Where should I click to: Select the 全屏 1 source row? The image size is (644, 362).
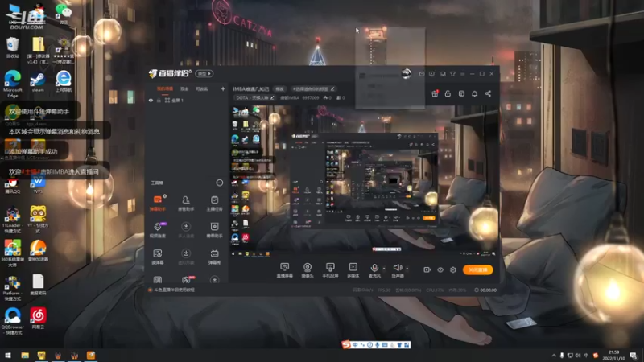(x=187, y=100)
